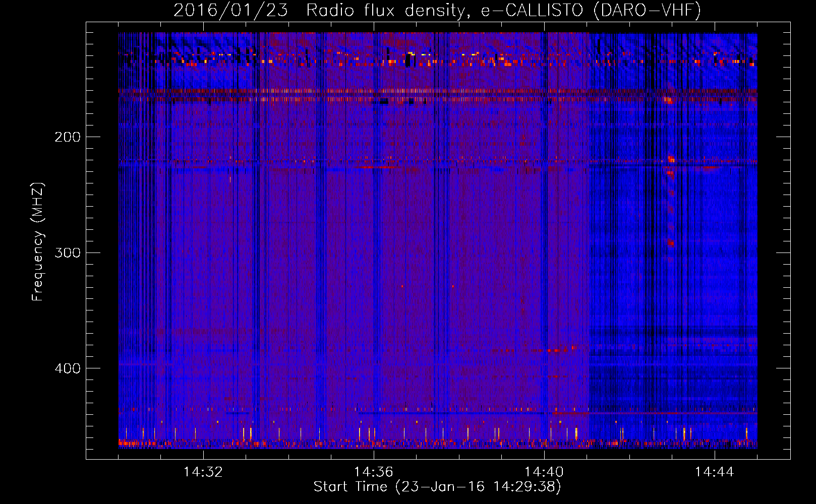816x504 pixels.
Task: Click the 14:32 time axis label
Action: pos(203,472)
